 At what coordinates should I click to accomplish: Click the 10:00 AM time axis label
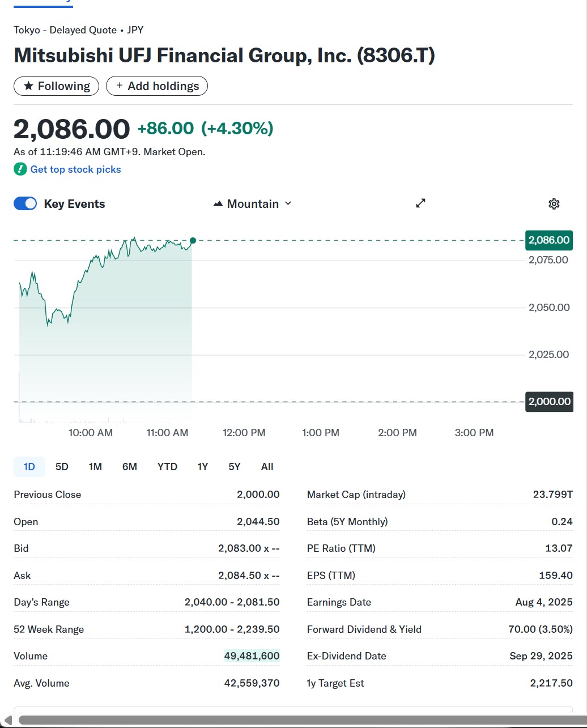click(91, 433)
